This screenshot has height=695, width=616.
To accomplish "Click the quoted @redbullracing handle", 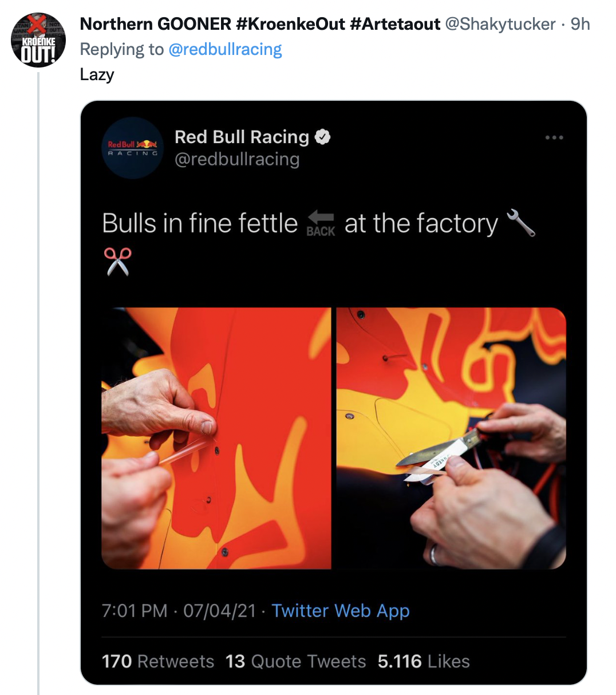I will [x=237, y=159].
